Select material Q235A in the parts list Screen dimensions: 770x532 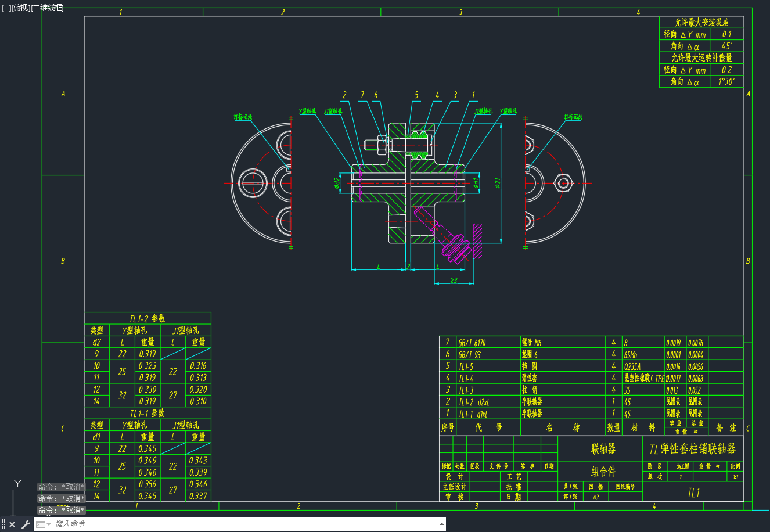tap(632, 366)
